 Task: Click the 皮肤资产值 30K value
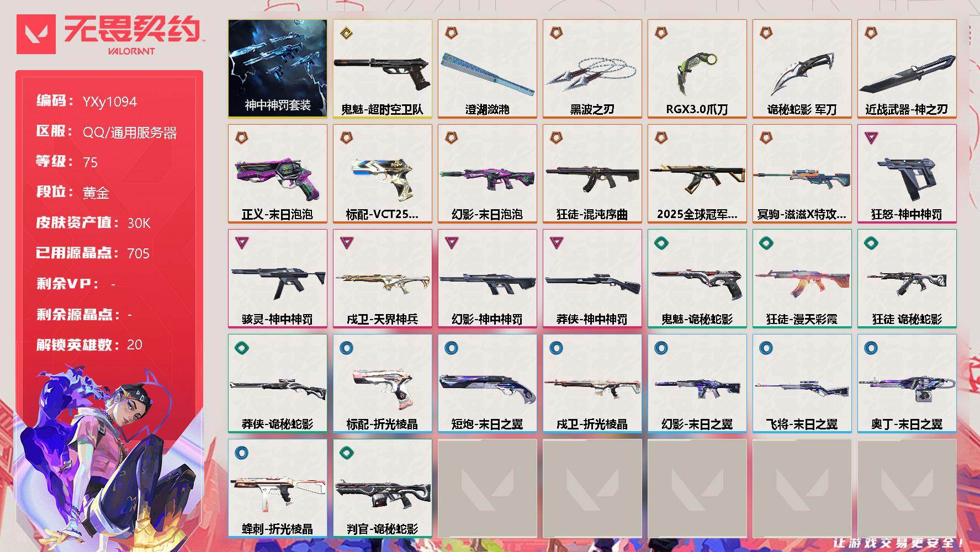point(139,223)
